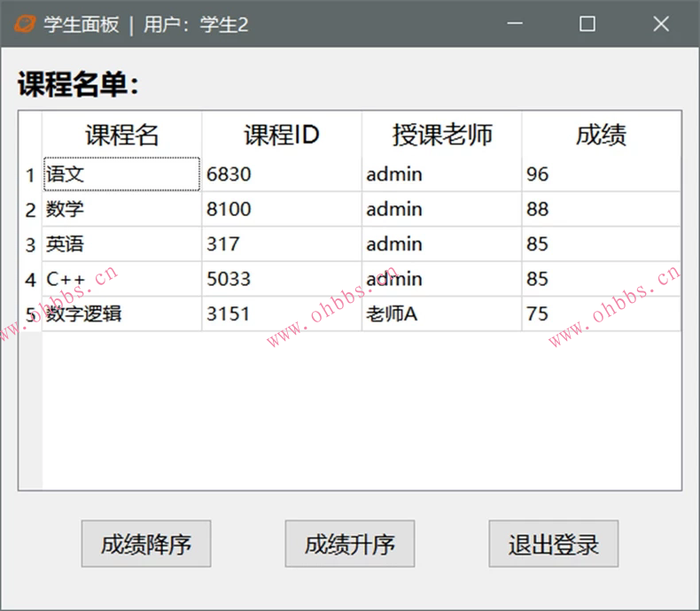Click the 课程名 column header
Screen dimensions: 700x611
tap(122, 135)
